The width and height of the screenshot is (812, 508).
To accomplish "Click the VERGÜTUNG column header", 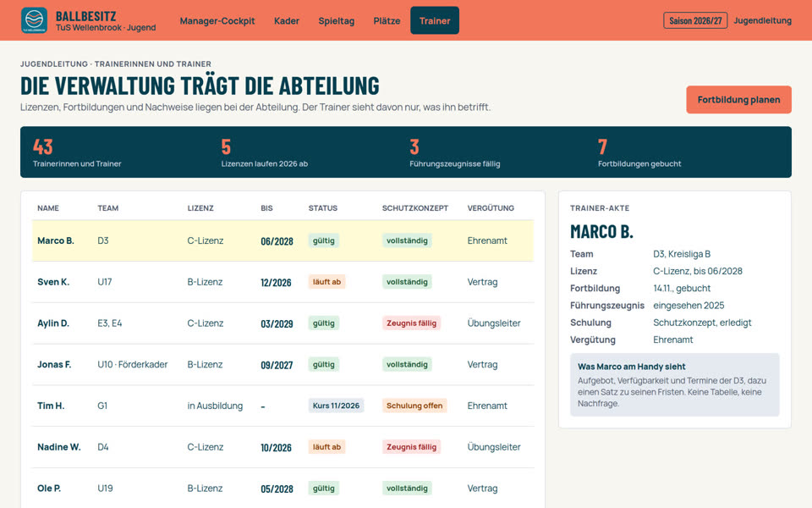I will click(491, 208).
